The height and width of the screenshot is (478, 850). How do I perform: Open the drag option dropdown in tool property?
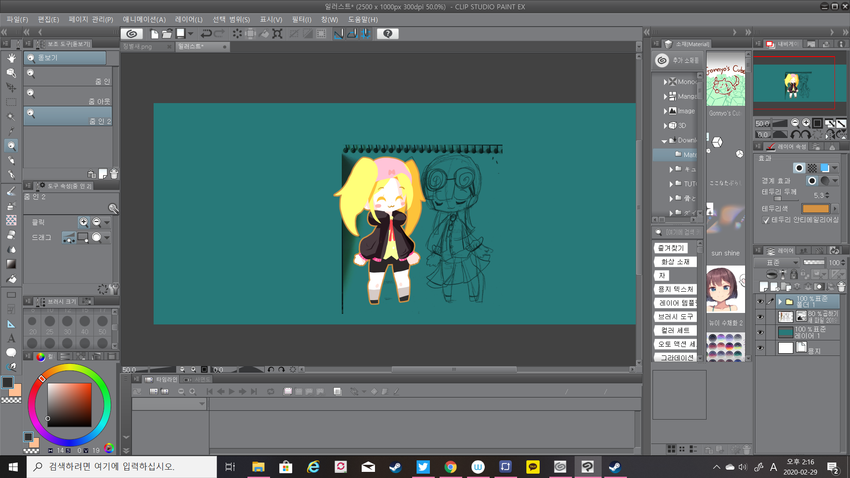coord(107,237)
